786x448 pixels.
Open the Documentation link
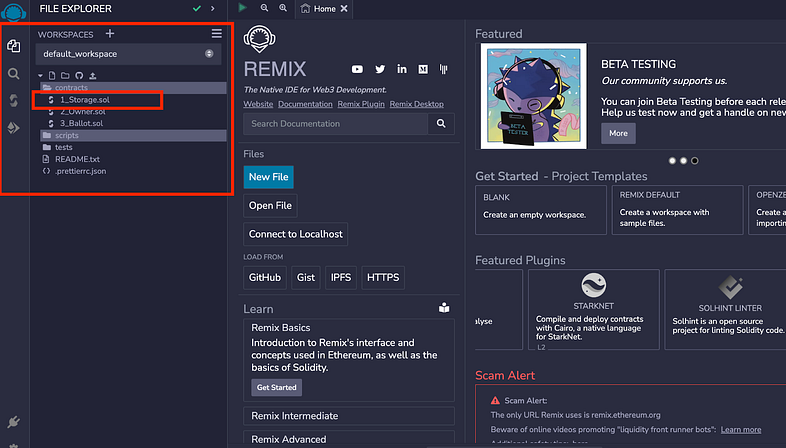tap(305, 104)
